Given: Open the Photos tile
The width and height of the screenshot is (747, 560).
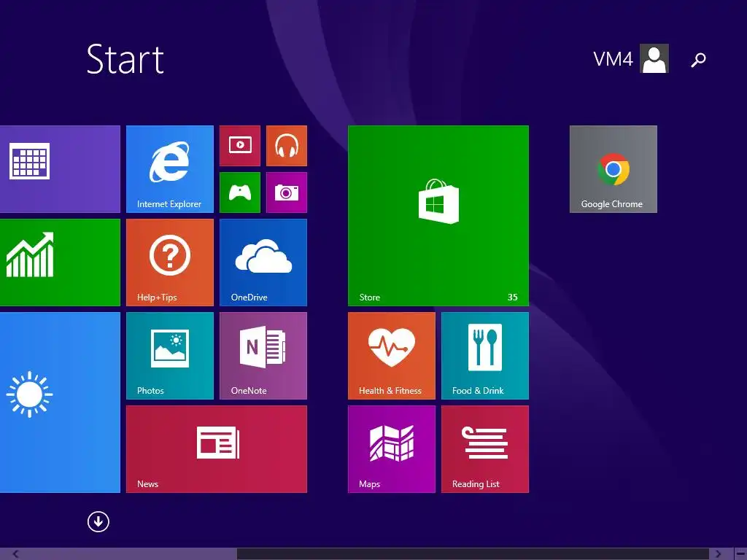Looking at the screenshot, I should pyautogui.click(x=169, y=356).
